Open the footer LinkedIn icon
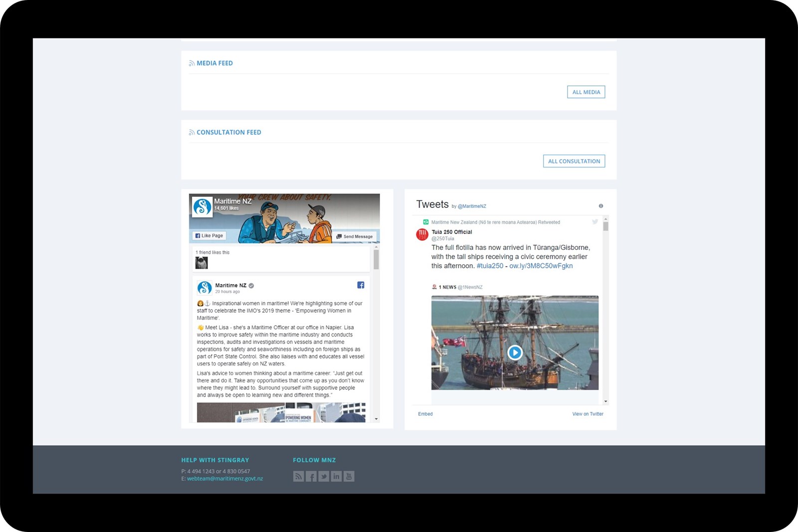The width and height of the screenshot is (798, 532). tap(336, 477)
